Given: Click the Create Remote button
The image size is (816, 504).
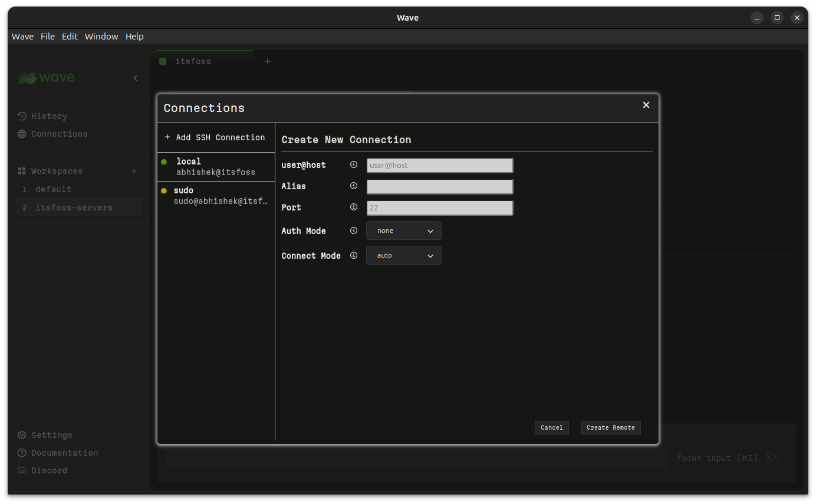Looking at the screenshot, I should (x=610, y=427).
